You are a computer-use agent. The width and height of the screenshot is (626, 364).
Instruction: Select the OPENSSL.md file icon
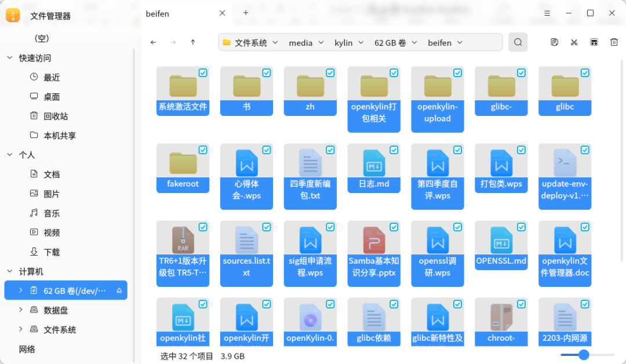(501, 240)
